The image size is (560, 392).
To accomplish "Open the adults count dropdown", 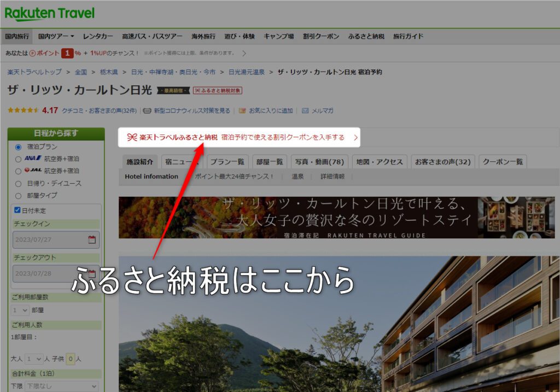I will 33,359.
